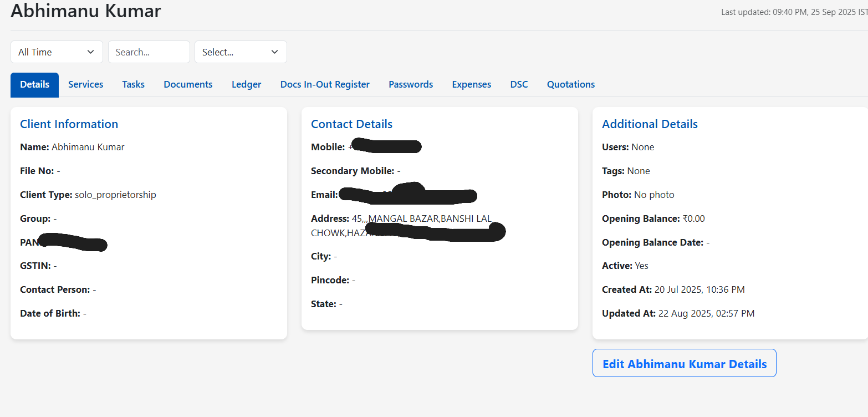Image resolution: width=868 pixels, height=417 pixels.
Task: Switch to the Docs In-Out Register tab
Action: click(x=325, y=84)
